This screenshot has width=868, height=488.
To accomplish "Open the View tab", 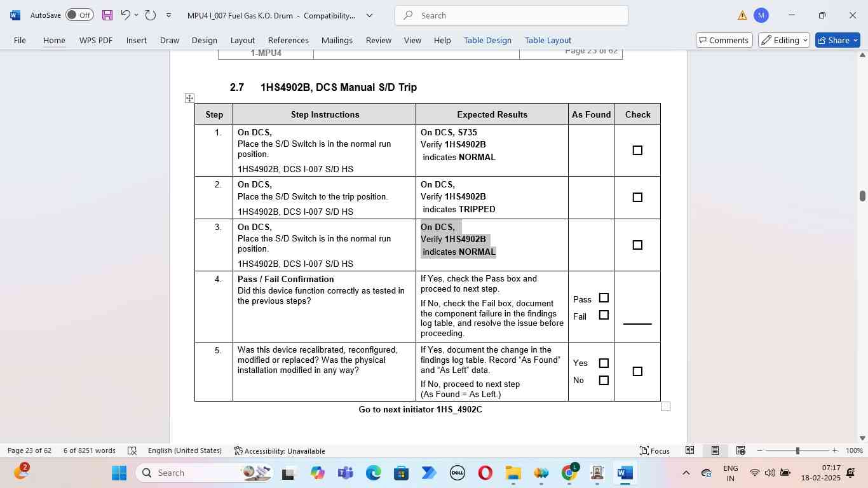I will (x=412, y=40).
